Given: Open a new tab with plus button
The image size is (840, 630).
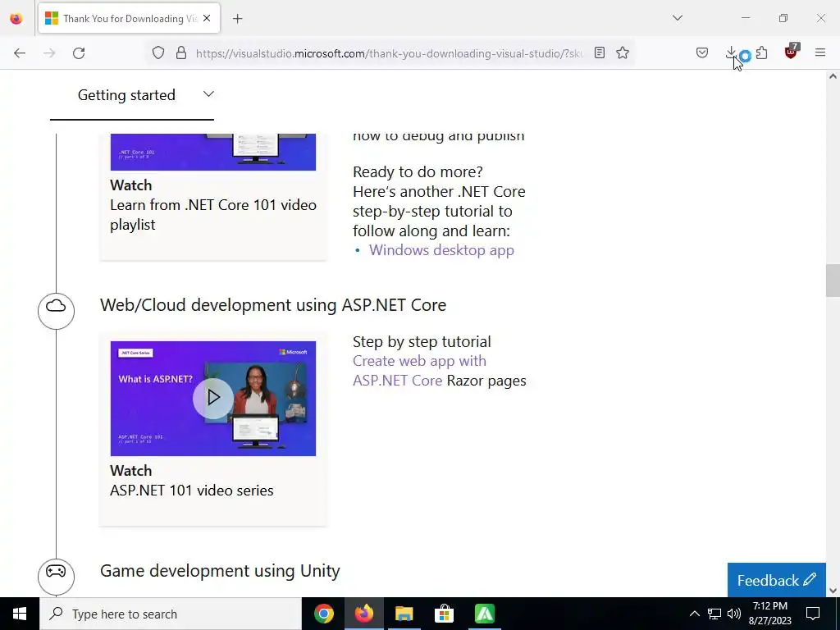Looking at the screenshot, I should [x=238, y=19].
